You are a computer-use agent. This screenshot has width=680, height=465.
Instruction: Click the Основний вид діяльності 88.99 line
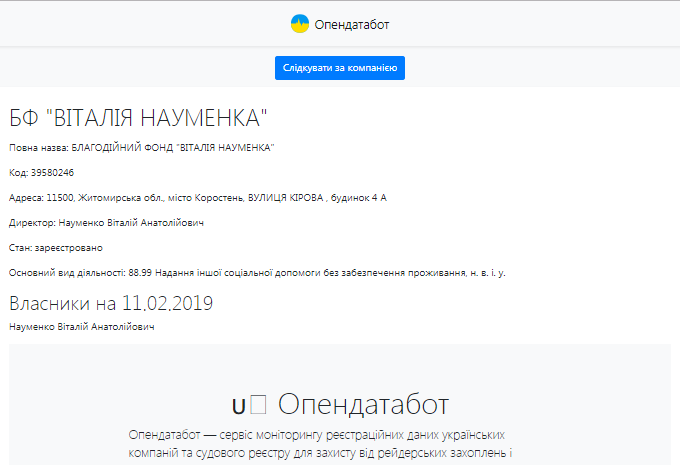click(257, 272)
